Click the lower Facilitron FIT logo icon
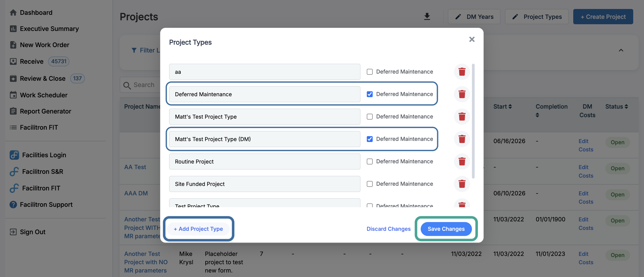Image resolution: width=644 pixels, height=277 pixels. tap(14, 188)
